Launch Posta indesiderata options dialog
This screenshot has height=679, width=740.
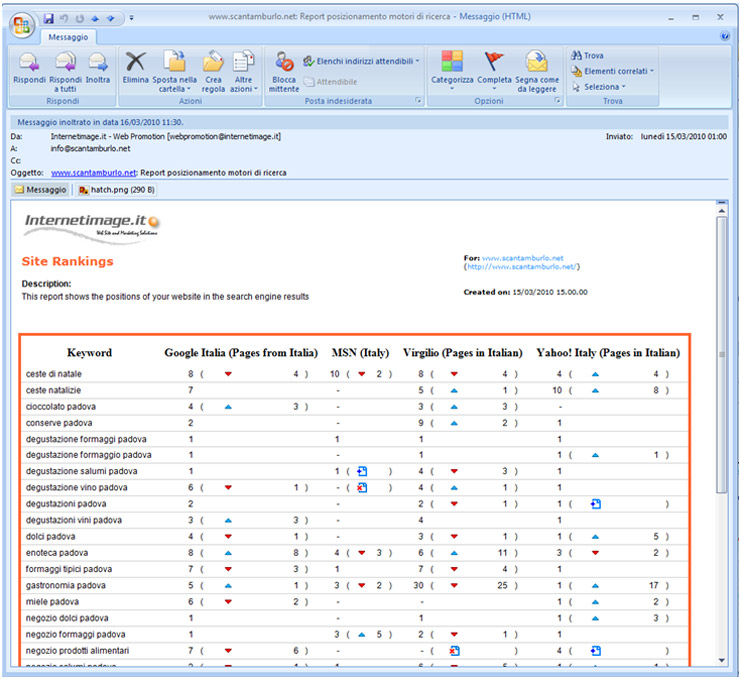click(x=418, y=101)
